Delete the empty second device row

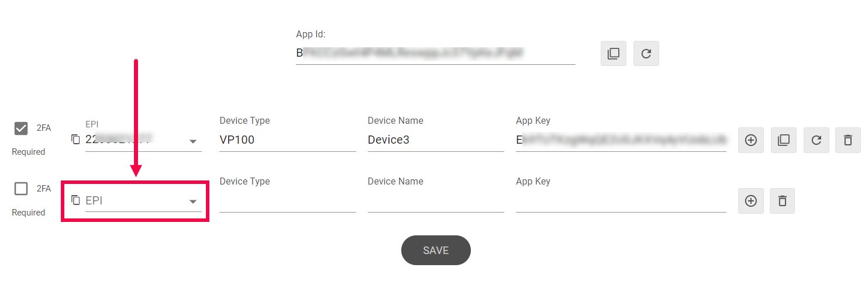(x=783, y=201)
